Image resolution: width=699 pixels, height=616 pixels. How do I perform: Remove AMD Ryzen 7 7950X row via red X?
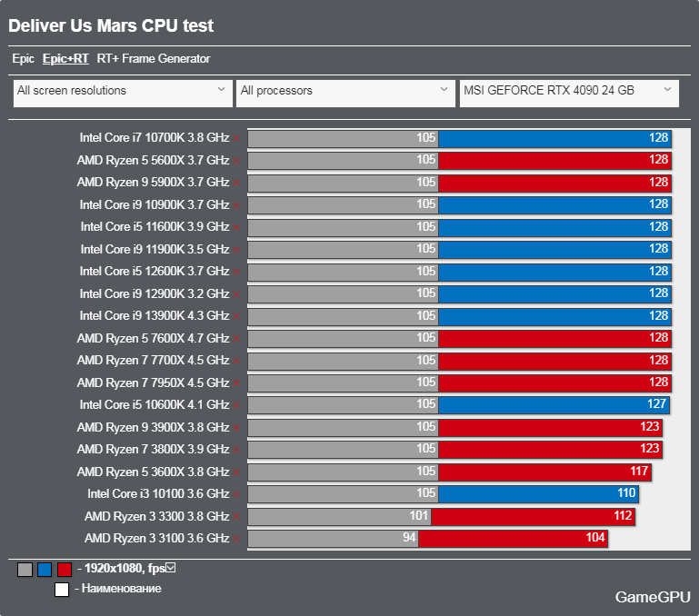point(236,383)
